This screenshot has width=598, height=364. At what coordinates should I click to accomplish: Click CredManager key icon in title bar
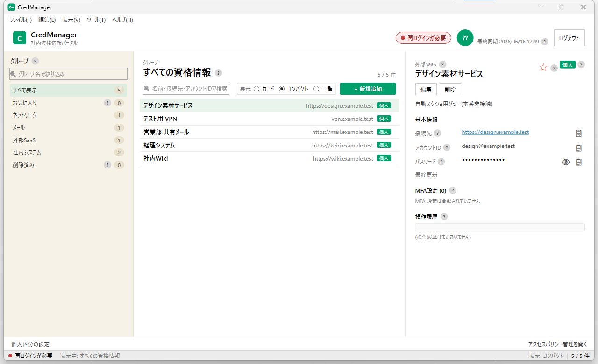click(11, 7)
